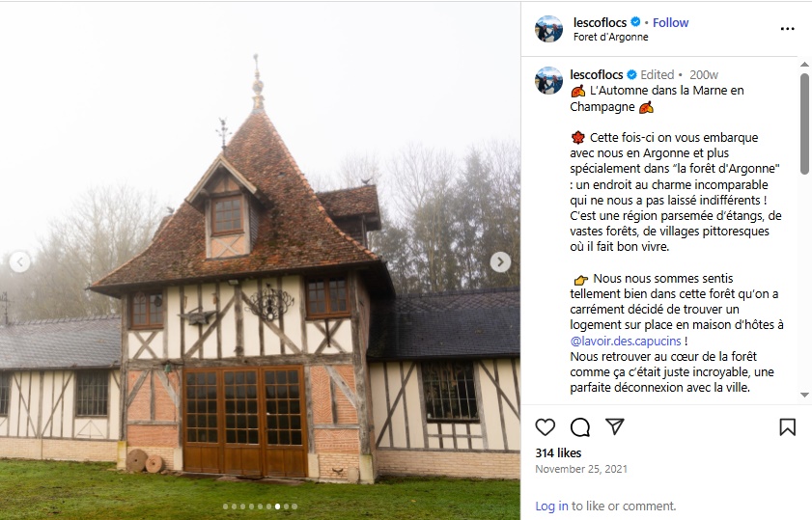Viewport: 812px width, 520px height.
Task: Go to next photo arrow
Action: pyautogui.click(x=500, y=261)
